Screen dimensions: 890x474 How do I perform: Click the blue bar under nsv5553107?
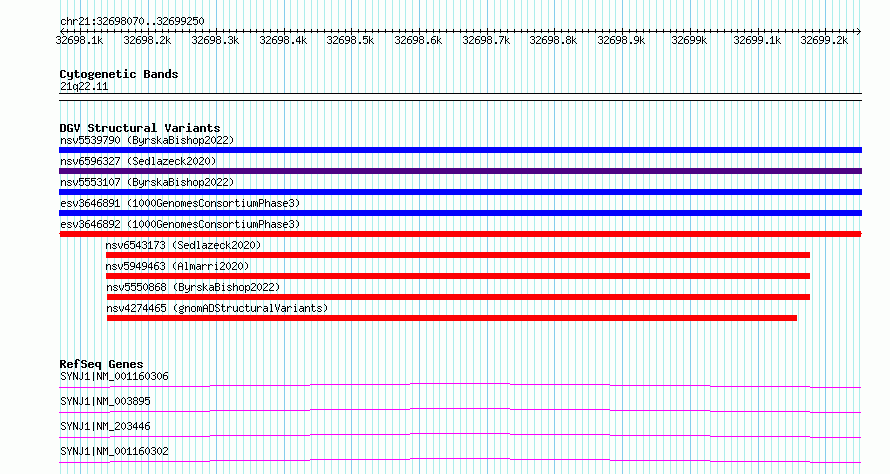click(460, 192)
